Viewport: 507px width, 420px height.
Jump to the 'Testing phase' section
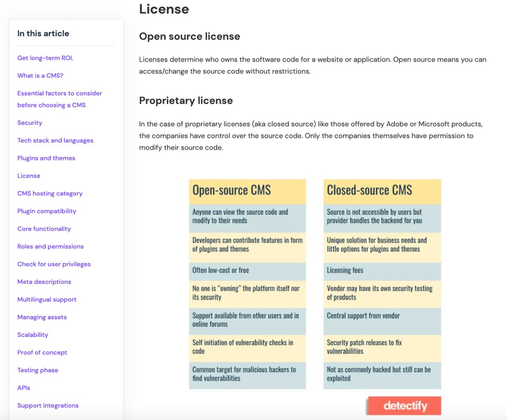[x=38, y=371]
